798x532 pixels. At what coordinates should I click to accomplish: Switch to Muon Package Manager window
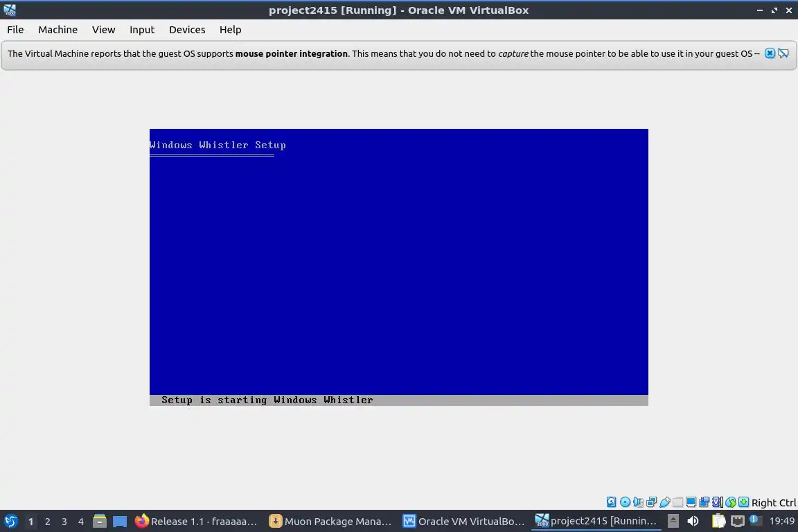point(330,522)
